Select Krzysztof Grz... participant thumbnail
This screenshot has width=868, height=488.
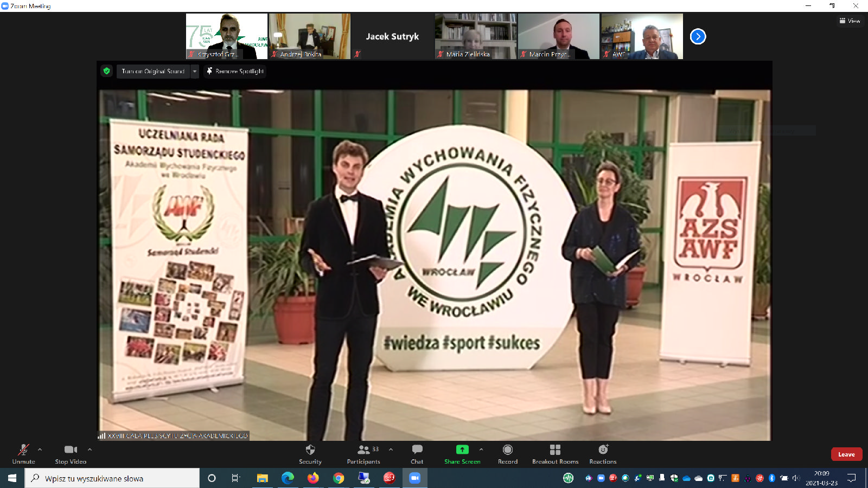227,36
